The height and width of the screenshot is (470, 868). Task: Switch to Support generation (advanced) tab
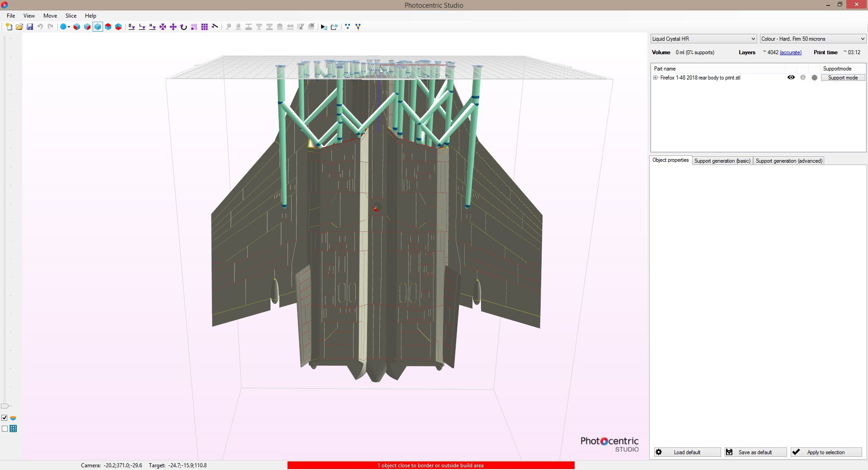pos(789,161)
